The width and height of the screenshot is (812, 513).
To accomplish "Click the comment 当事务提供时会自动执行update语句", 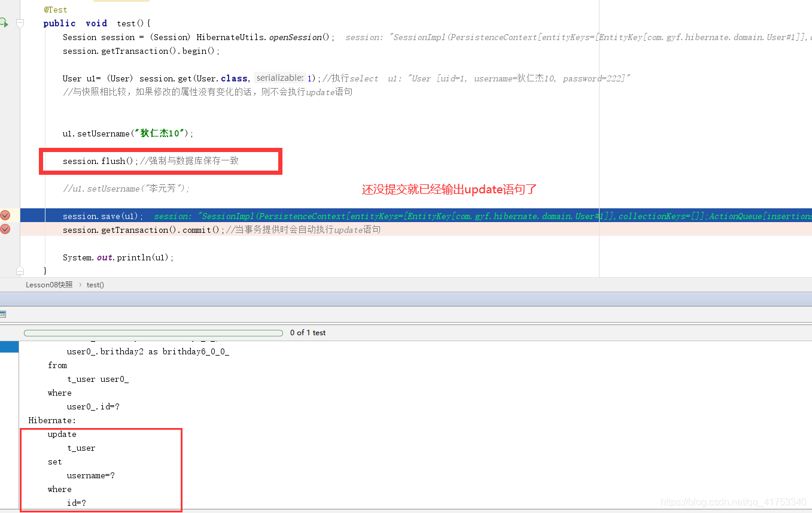I will pyautogui.click(x=303, y=230).
